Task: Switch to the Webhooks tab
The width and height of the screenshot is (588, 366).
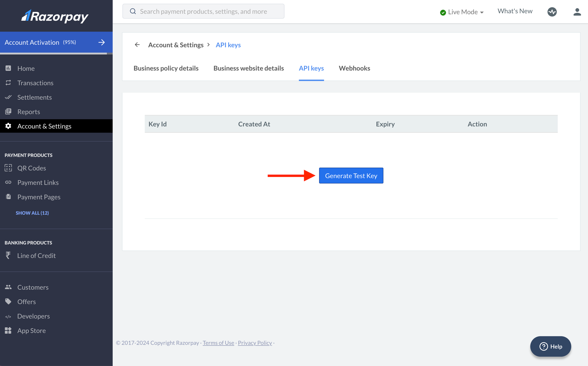Action: click(355, 68)
